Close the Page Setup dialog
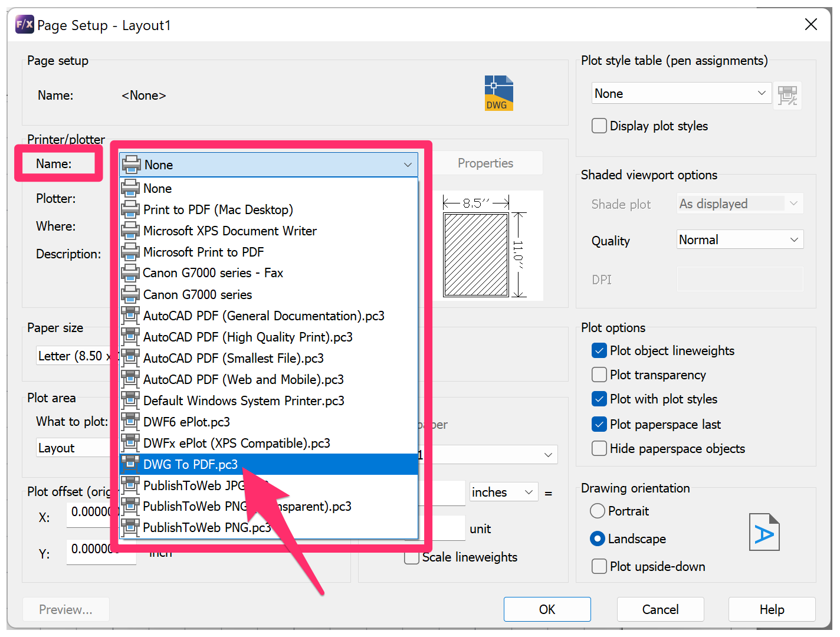 (811, 24)
